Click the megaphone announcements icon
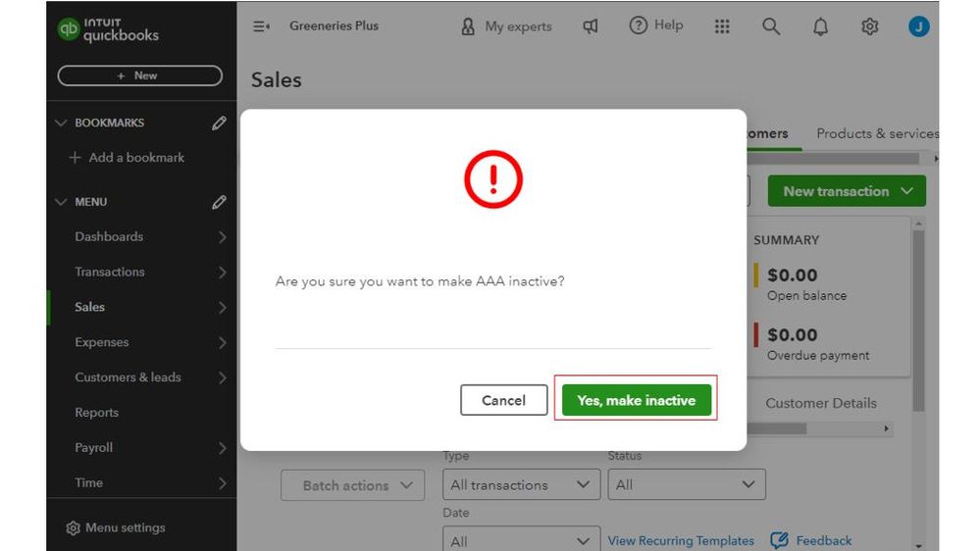The image size is (980, 551). 591,26
